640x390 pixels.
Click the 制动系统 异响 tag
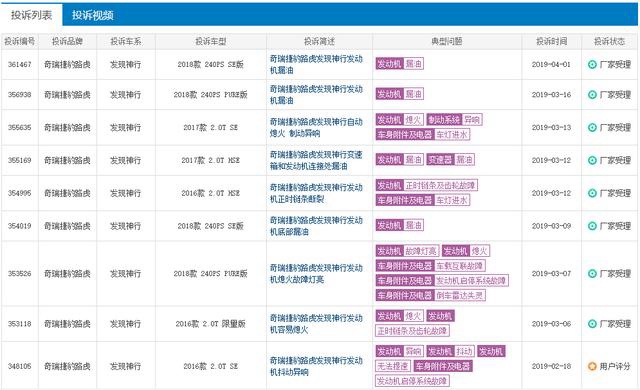point(454,120)
